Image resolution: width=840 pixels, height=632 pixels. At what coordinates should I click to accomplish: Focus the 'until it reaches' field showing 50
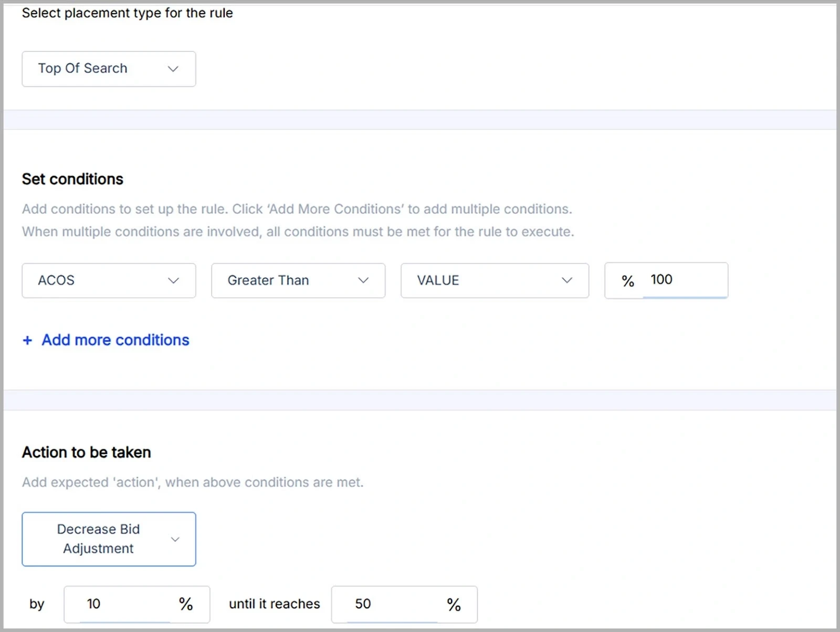404,604
